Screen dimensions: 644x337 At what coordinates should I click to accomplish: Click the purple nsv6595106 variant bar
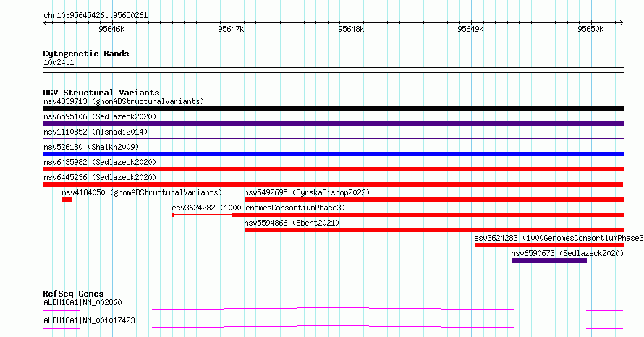tap(333, 124)
